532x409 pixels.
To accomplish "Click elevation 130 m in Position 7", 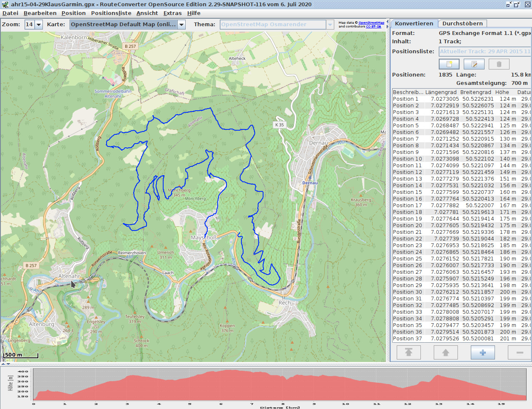I will click(508, 139).
